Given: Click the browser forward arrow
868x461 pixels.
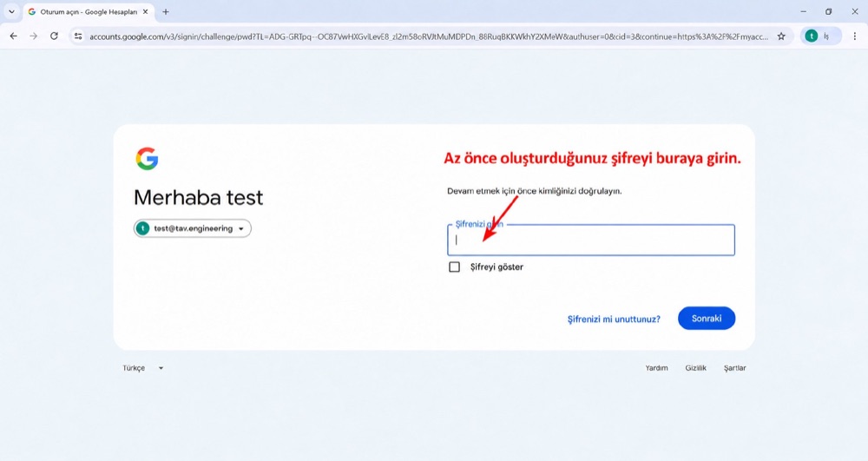Looking at the screenshot, I should click(x=34, y=36).
